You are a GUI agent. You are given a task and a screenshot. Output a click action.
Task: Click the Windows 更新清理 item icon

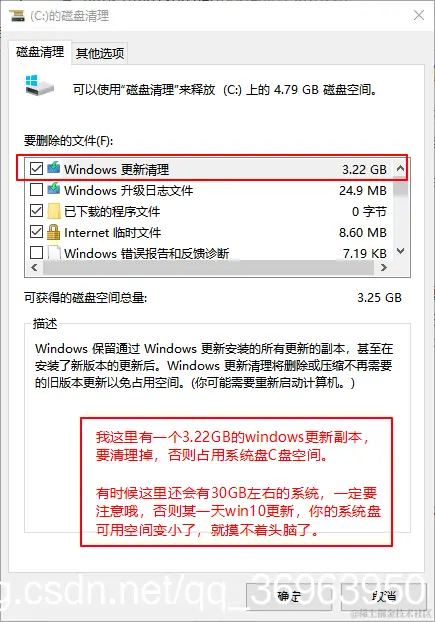coord(54,168)
